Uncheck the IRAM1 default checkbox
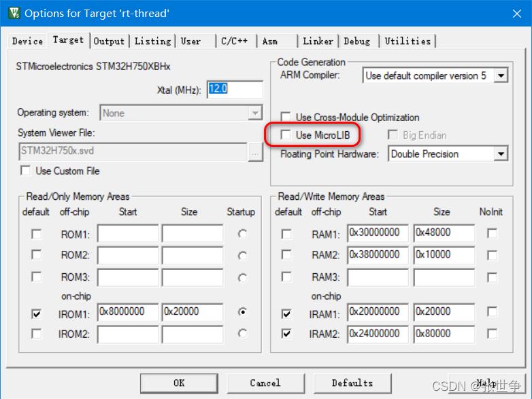Image resolution: width=532 pixels, height=399 pixels. (x=286, y=314)
